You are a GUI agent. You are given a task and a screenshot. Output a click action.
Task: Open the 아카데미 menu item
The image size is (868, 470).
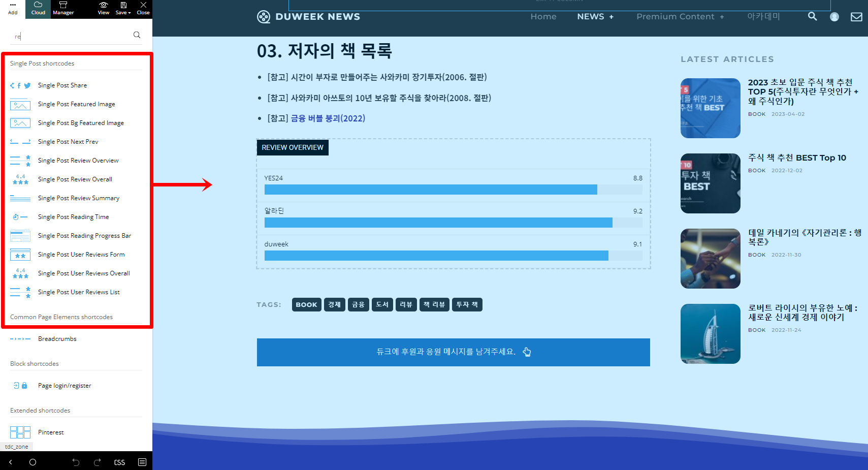coord(763,17)
